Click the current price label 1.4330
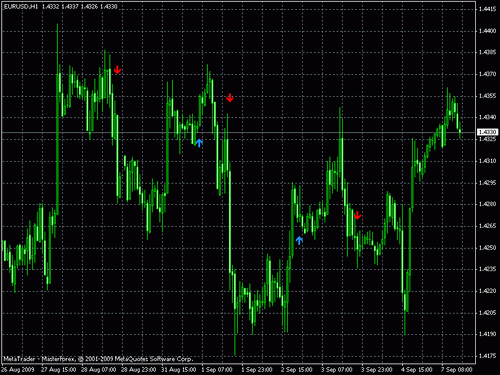500x375 pixels. [x=488, y=132]
